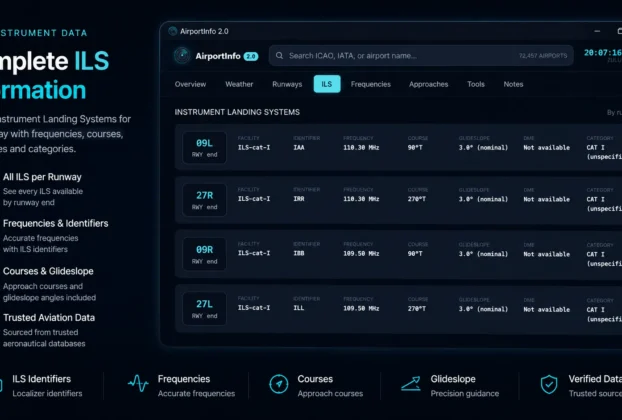Go to the Frequencies tab

(371, 84)
